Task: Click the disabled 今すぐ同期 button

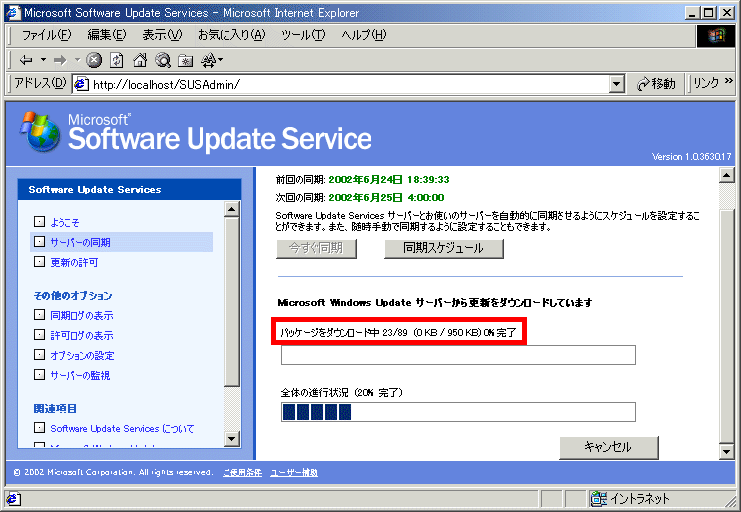Action: pyautogui.click(x=316, y=248)
